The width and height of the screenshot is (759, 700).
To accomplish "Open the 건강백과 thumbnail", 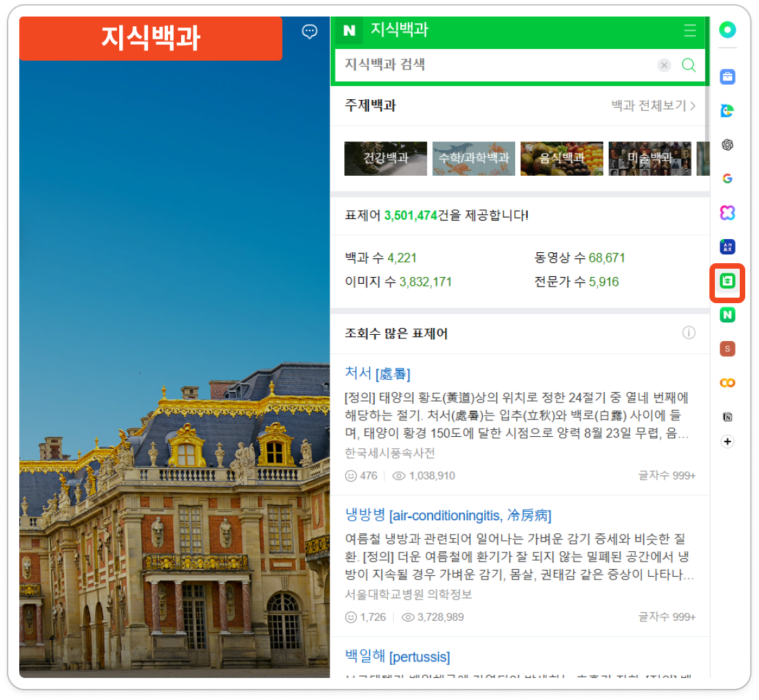I will (x=385, y=158).
